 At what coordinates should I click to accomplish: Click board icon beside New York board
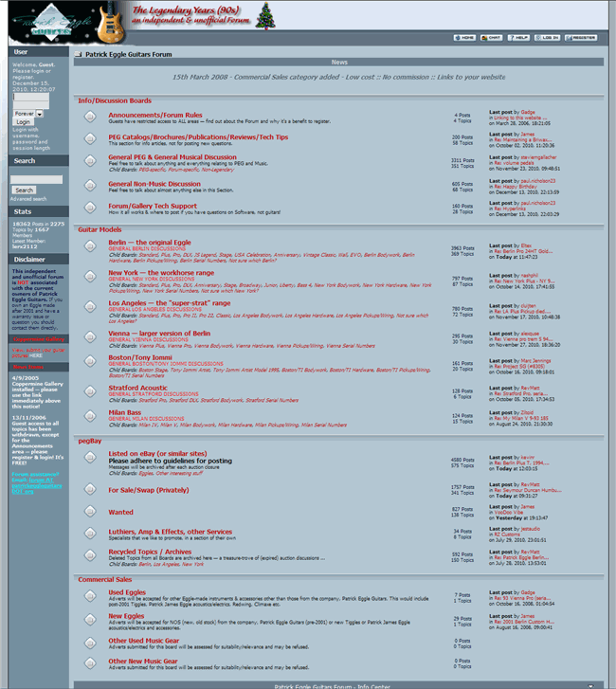(x=90, y=277)
